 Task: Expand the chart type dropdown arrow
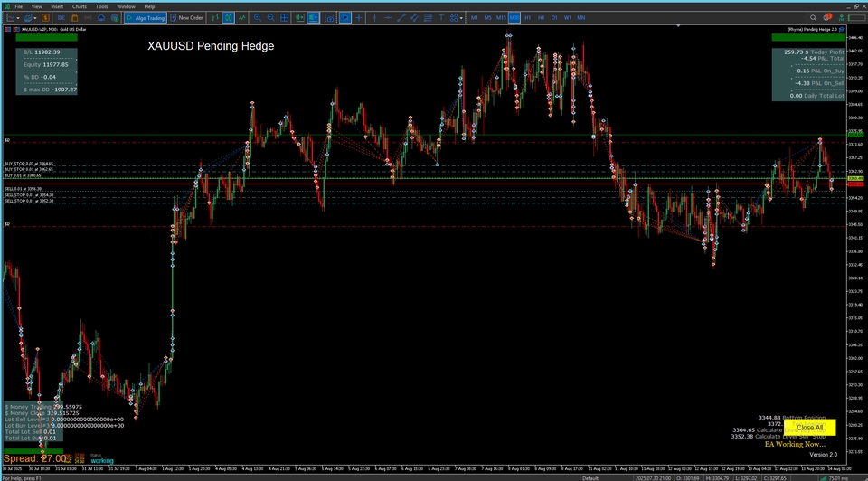(x=18, y=17)
